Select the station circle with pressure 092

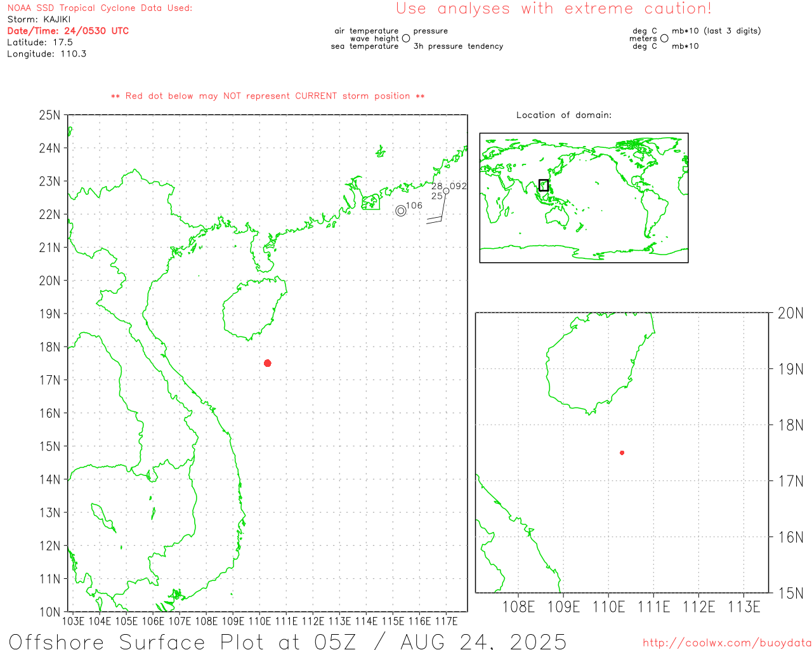pyautogui.click(x=446, y=190)
